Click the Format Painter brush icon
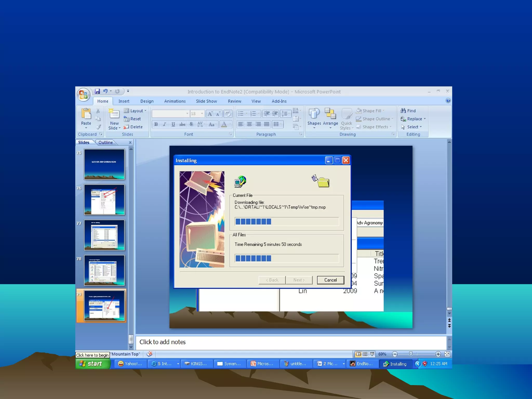The image size is (532, 399). pos(98,127)
